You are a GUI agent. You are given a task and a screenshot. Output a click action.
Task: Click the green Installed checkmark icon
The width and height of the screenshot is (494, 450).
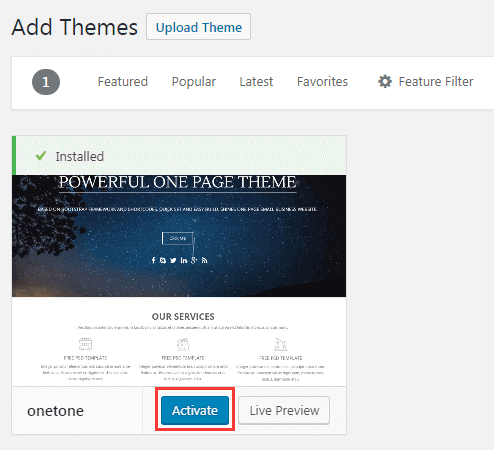41,156
